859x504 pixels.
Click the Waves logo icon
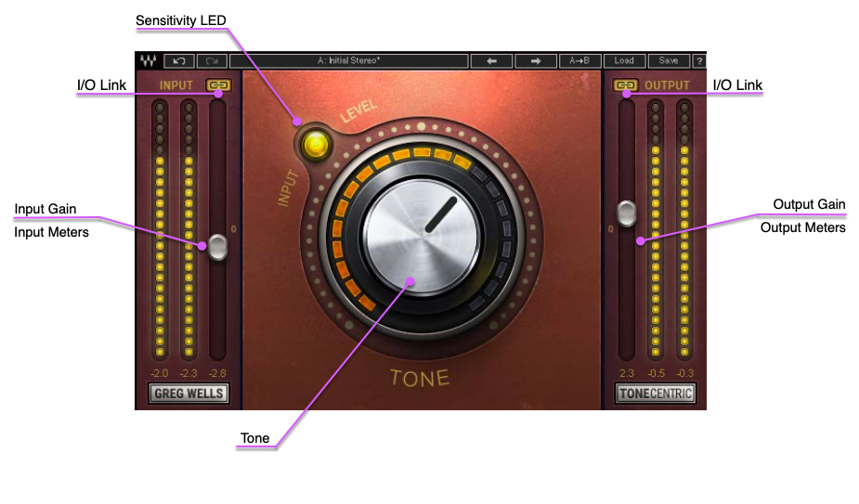point(148,60)
